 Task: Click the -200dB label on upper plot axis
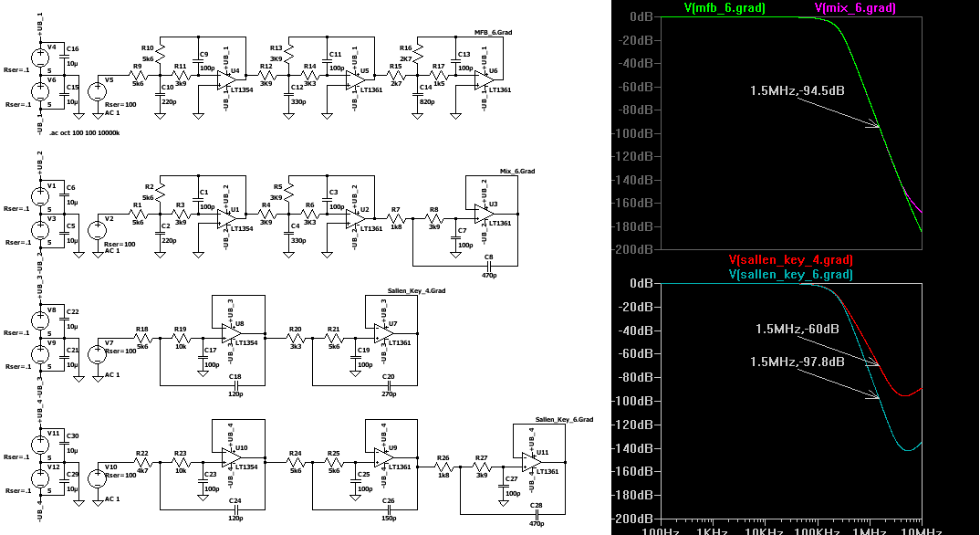coord(632,249)
